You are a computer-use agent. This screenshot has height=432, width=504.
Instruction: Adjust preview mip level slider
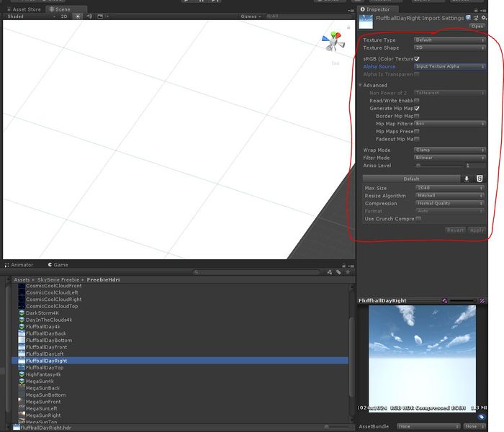(463, 301)
